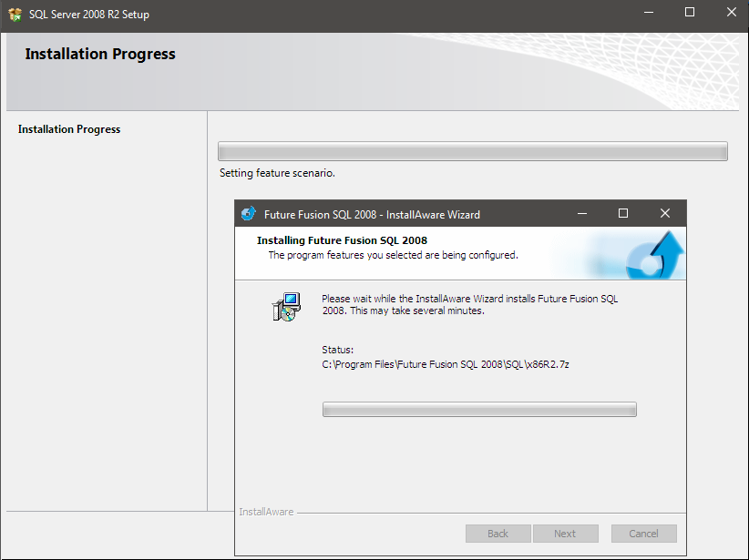
Task: Click the x86R2.7z status file path
Action: (x=446, y=364)
